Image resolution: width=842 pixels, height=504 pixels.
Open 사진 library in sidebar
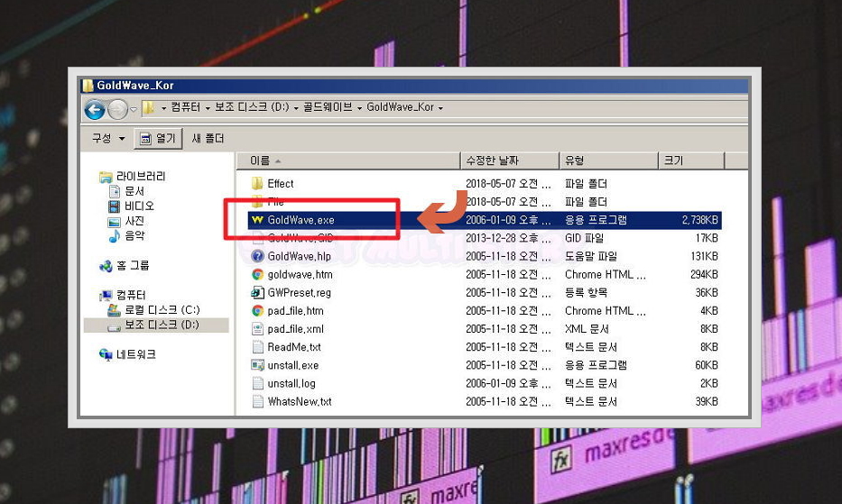pyautogui.click(x=134, y=221)
